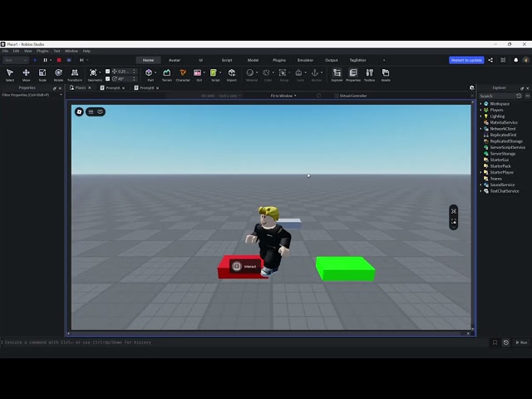
Task: Expand the Lighting tree node
Action: pos(480,116)
